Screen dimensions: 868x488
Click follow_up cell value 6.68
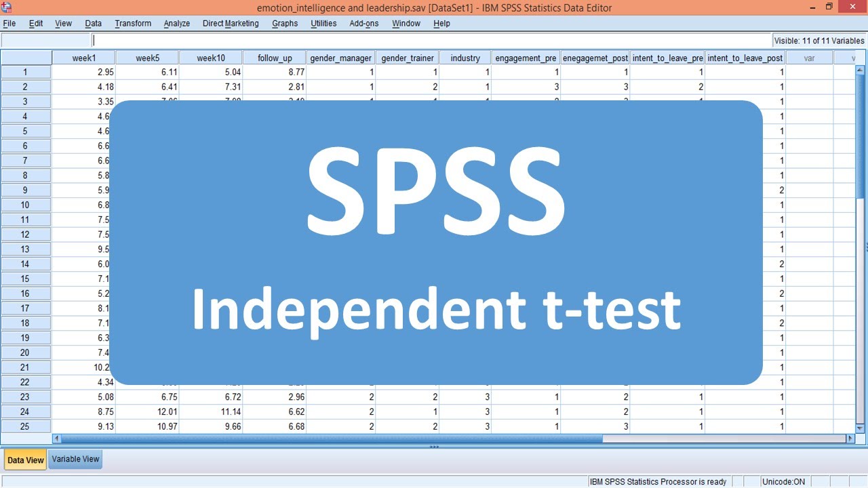275,426
